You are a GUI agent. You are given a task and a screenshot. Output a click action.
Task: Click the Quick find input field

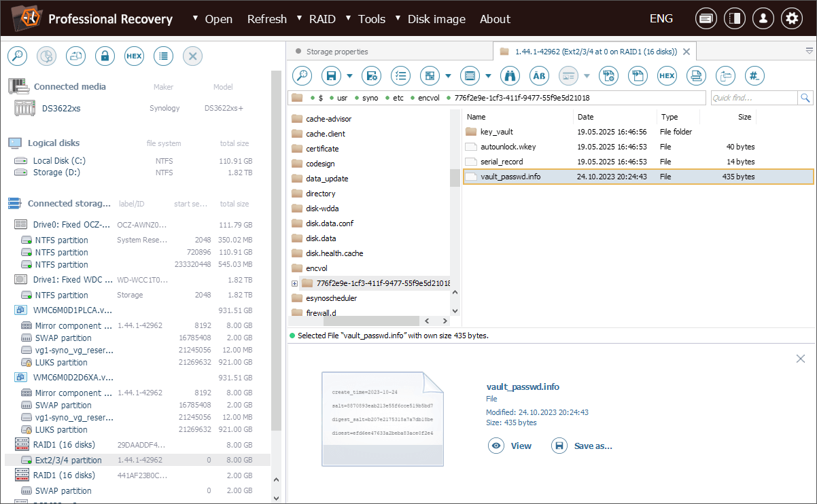pos(754,98)
